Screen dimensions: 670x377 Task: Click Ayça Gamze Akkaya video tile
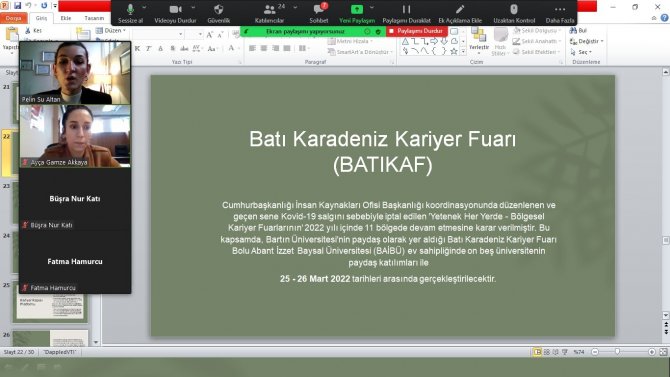(x=75, y=136)
